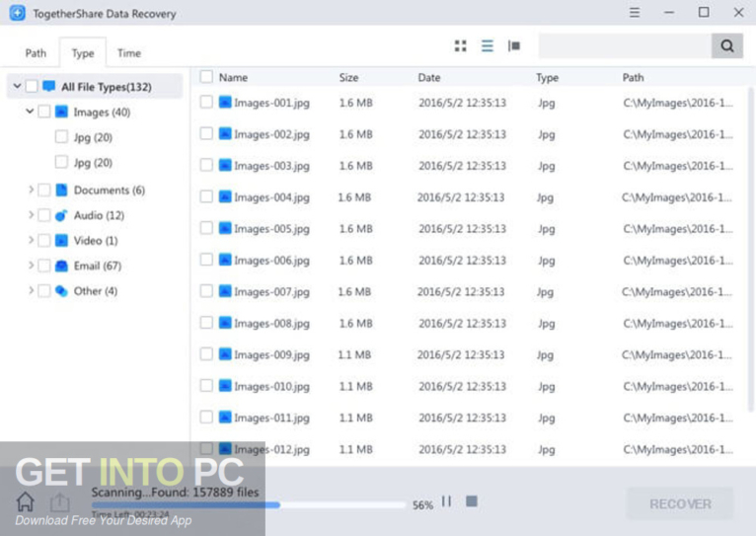The height and width of the screenshot is (536, 756).
Task: Check the All File Types checkbox
Action: pyautogui.click(x=32, y=86)
